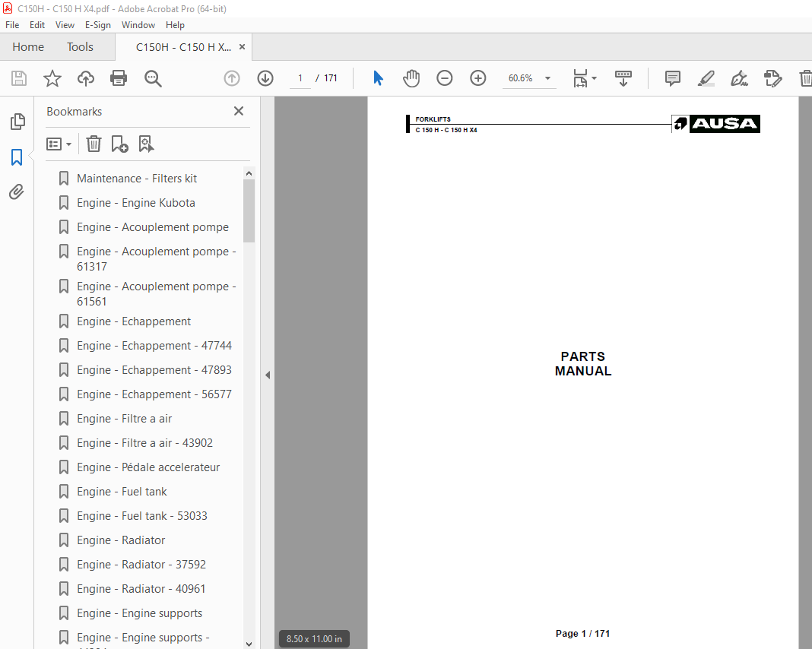Close the C150H document tab
812x649 pixels.
click(242, 47)
